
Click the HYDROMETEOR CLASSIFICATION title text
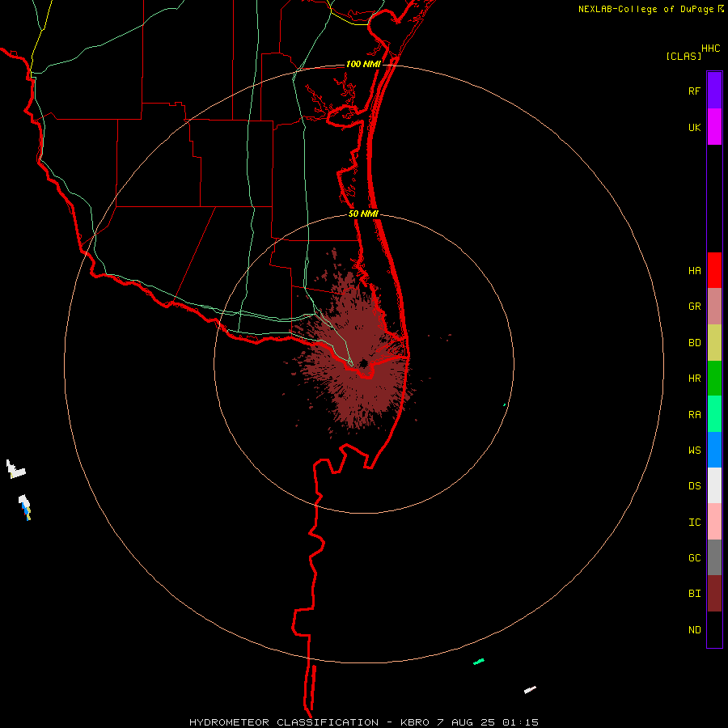coord(284,722)
